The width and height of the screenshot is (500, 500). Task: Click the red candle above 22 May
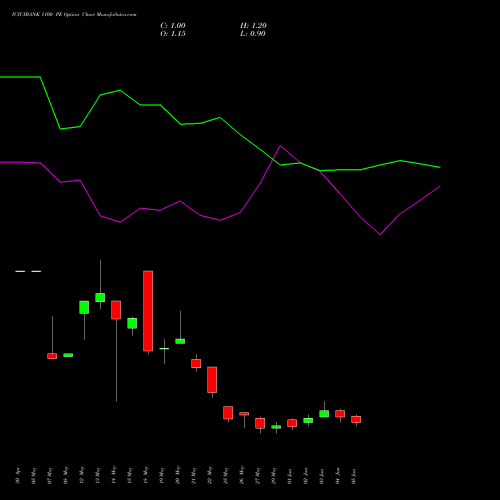[x=212, y=380]
